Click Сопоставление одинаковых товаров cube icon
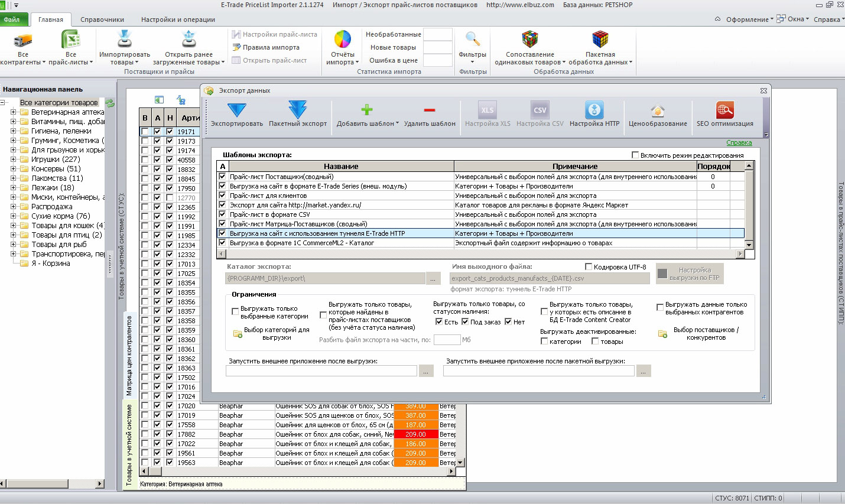This screenshot has width=845, height=504. tap(530, 40)
